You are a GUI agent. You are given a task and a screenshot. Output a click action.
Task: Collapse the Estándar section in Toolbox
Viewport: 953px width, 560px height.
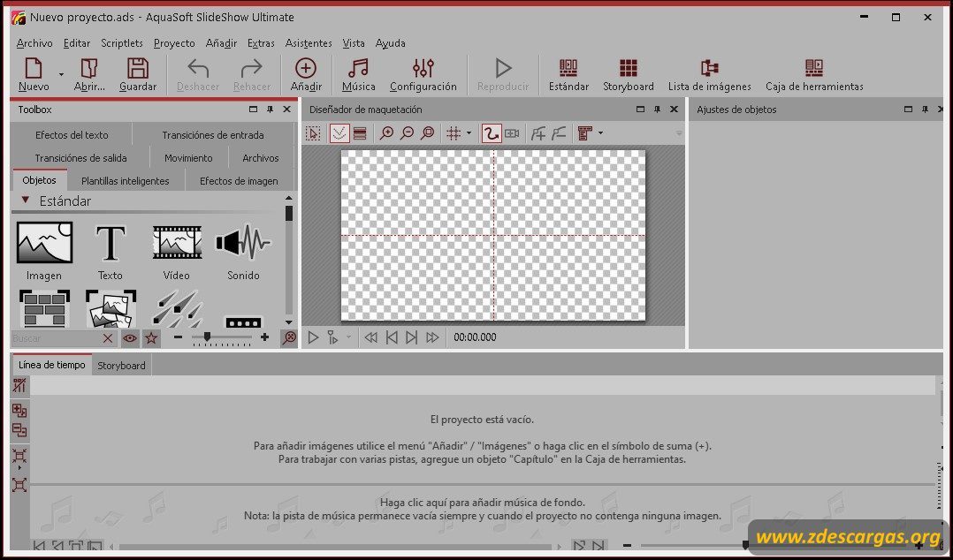pos(26,200)
